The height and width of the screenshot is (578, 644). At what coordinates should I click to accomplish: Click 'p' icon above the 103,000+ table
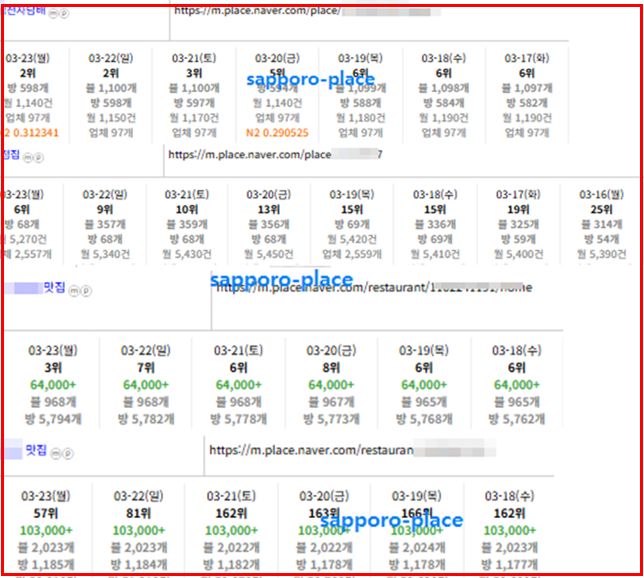tap(66, 452)
